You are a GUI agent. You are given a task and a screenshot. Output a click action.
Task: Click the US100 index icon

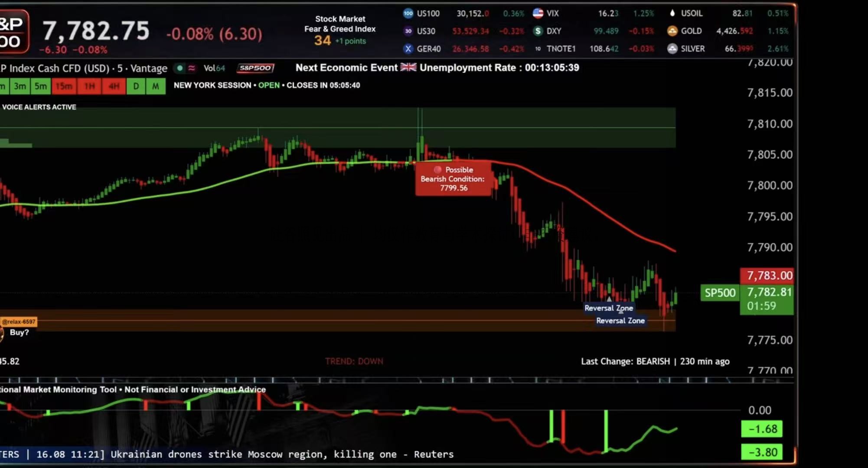pyautogui.click(x=408, y=13)
